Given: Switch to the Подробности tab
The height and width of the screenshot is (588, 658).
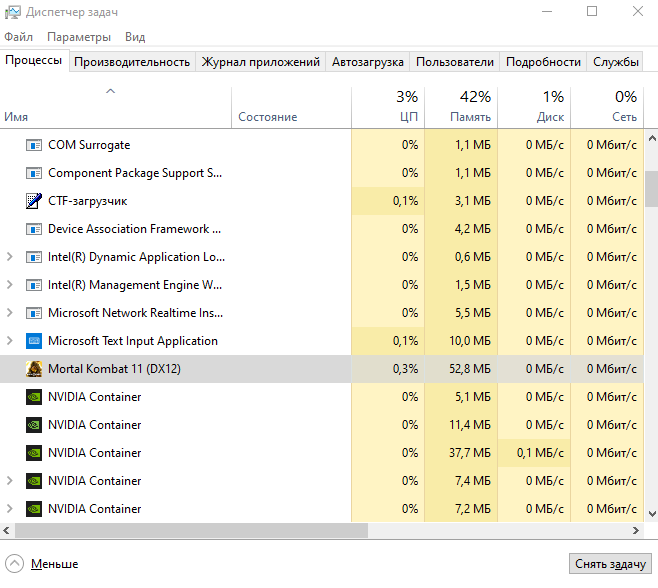Looking at the screenshot, I should [543, 62].
